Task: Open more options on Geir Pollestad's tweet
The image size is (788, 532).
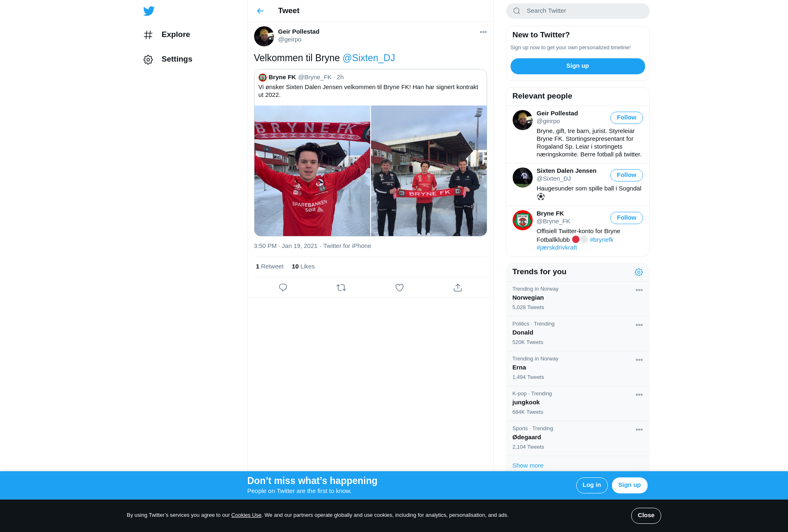Action: coord(483,32)
